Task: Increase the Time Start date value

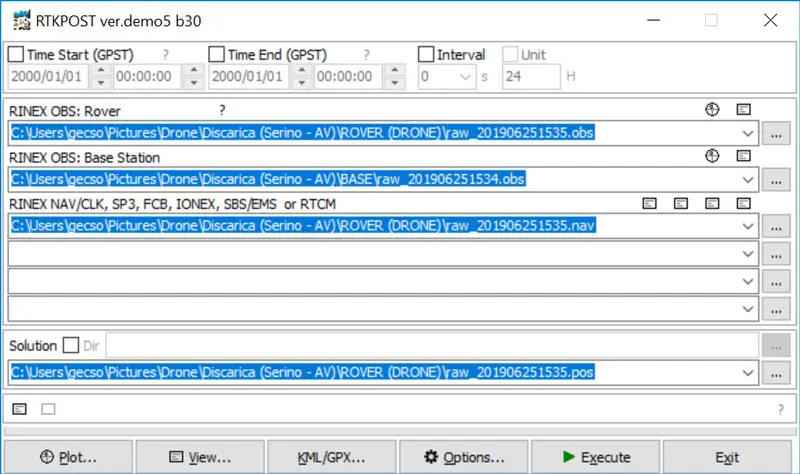Action: click(101, 70)
